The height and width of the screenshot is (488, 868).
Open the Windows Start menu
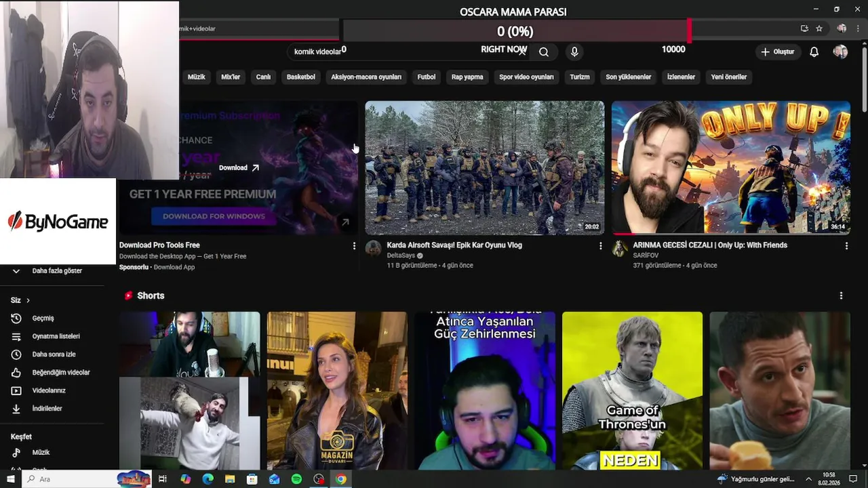click(x=11, y=479)
